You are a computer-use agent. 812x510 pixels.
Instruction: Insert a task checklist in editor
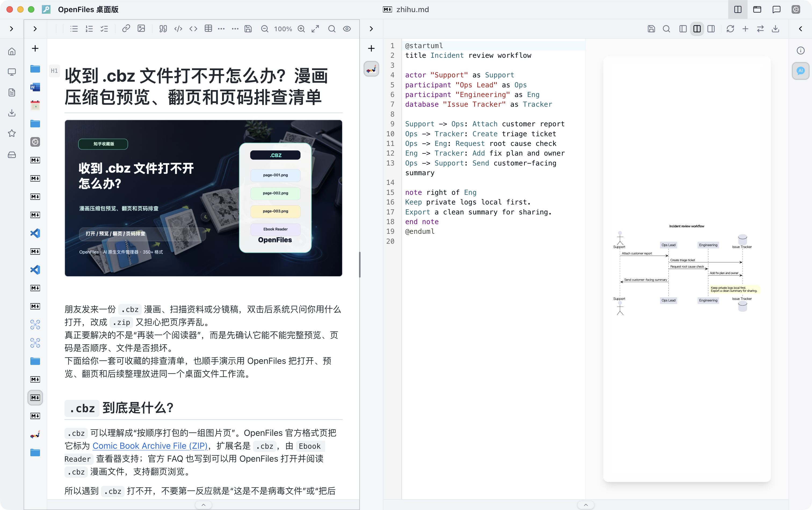pos(104,29)
